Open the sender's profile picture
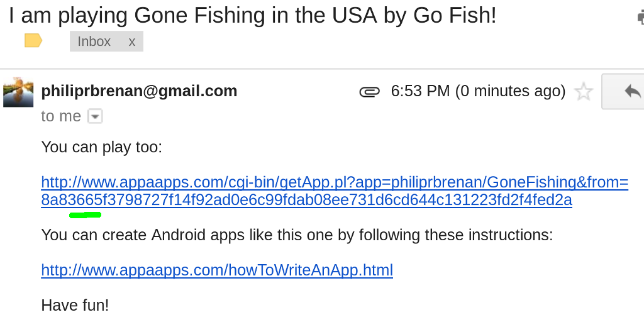 (18, 92)
